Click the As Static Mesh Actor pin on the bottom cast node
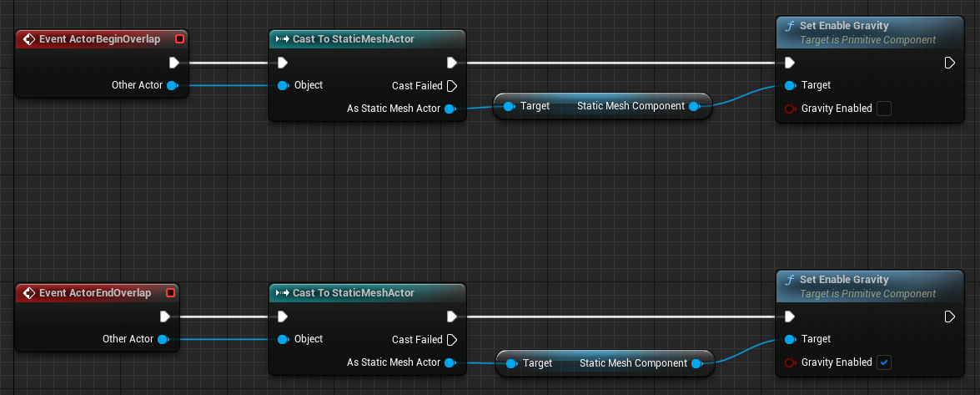The height and width of the screenshot is (395, 980). (x=450, y=362)
